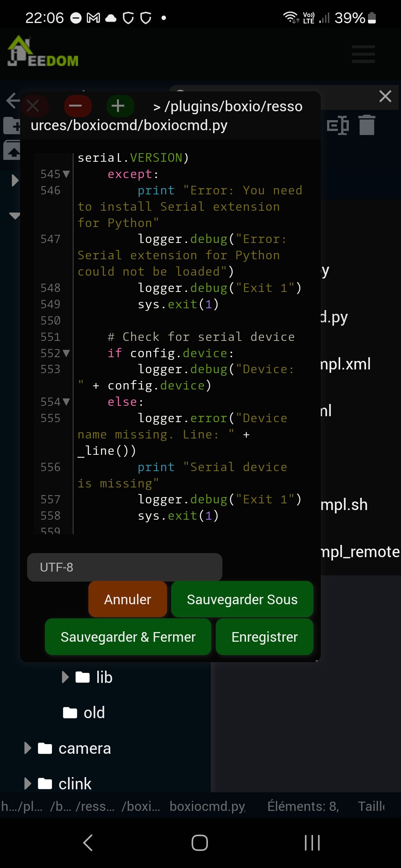The height and width of the screenshot is (868, 401).
Task: Collapse tree node with down triangle
Action: 14,216
